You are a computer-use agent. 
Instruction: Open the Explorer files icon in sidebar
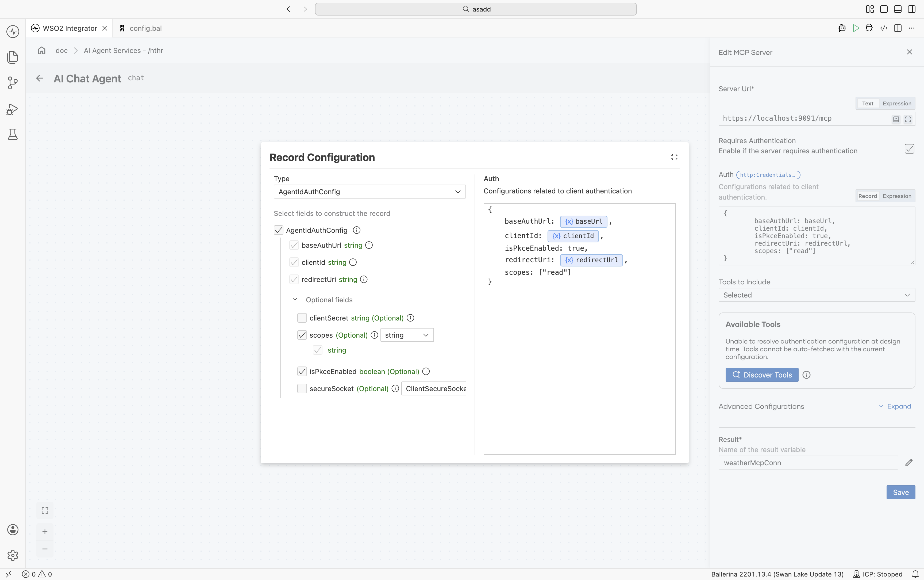(x=13, y=57)
